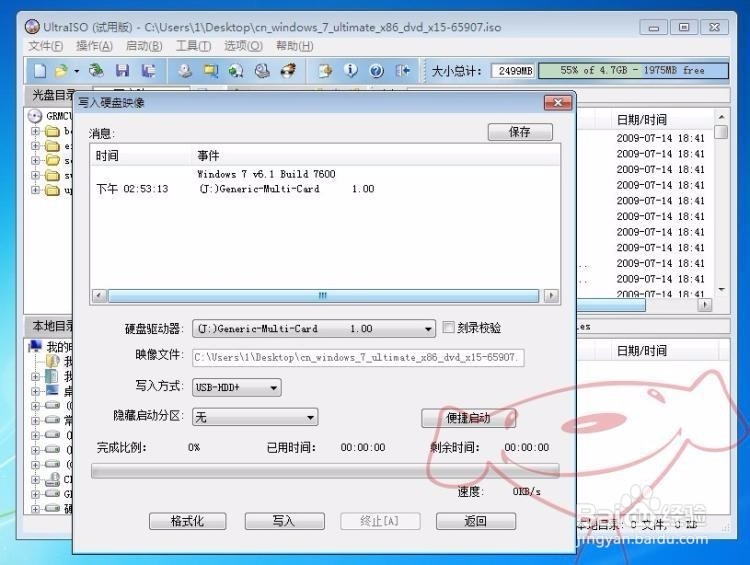750x565 pixels.
Task: Open the 隐藏启动分区 dropdown
Action: click(255, 417)
